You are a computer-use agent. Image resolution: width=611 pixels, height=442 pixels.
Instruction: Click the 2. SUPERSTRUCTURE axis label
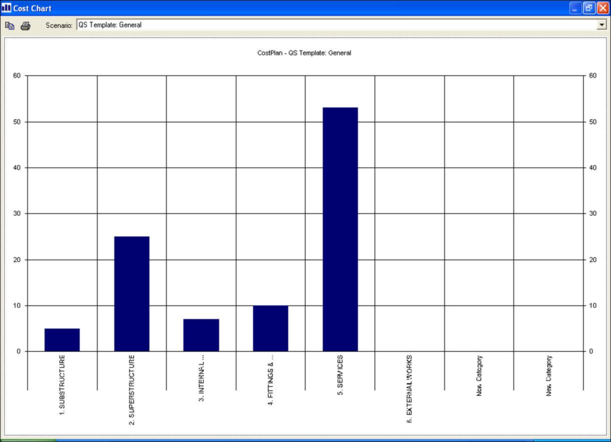tap(132, 388)
